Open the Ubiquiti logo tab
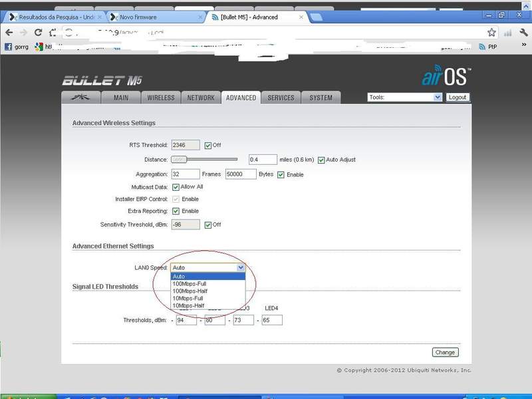 pyautogui.click(x=80, y=97)
